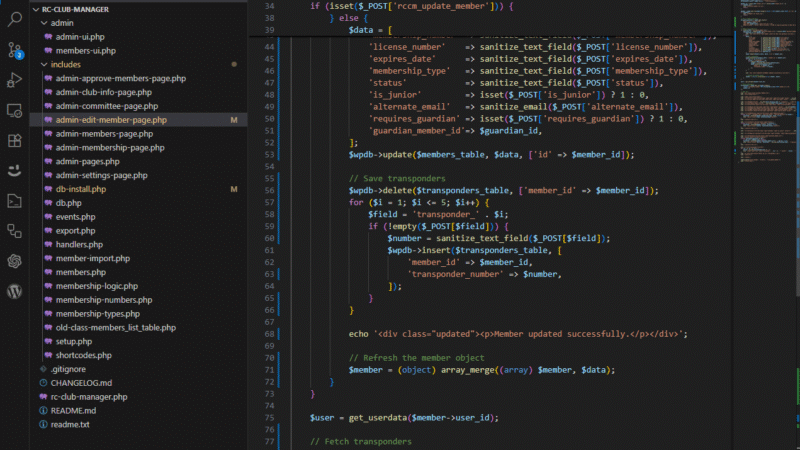Open the Source Control view
This screenshot has height=450, width=800.
[15, 50]
